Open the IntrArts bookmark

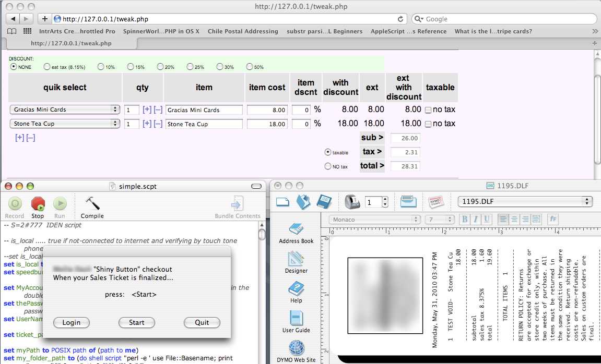tap(77, 31)
